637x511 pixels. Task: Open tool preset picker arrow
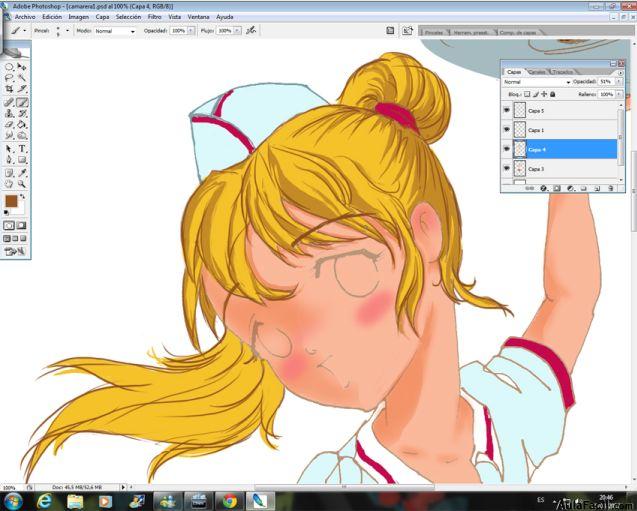click(25, 30)
